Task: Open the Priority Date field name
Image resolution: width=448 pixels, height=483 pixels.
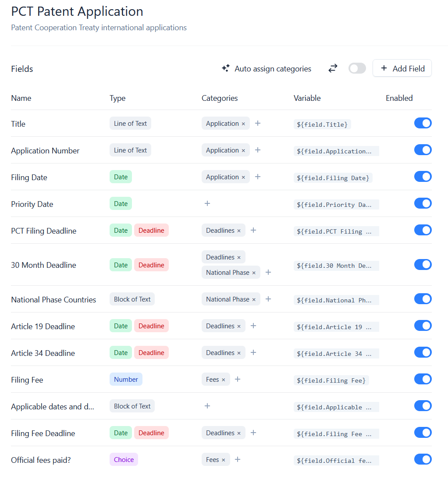Action: pos(32,204)
